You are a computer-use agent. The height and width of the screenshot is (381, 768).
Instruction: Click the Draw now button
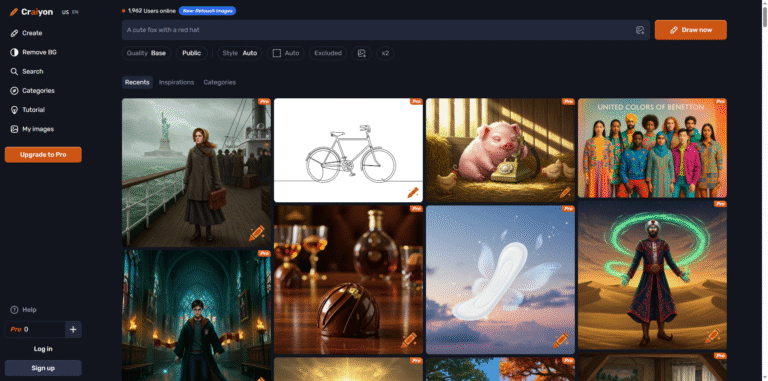point(691,30)
